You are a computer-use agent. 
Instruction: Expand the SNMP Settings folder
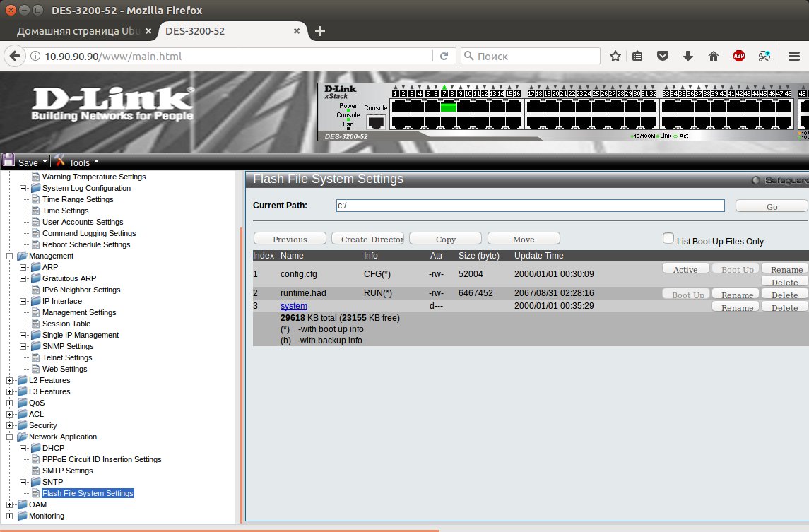(x=23, y=346)
